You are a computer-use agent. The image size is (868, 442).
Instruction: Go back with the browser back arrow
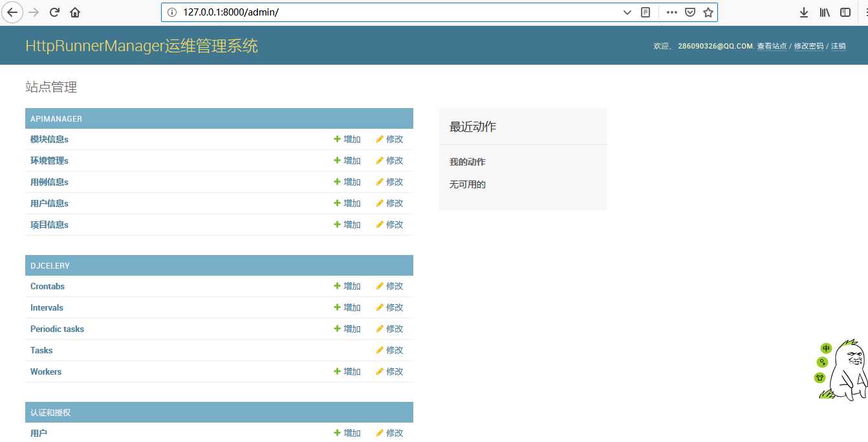12,12
